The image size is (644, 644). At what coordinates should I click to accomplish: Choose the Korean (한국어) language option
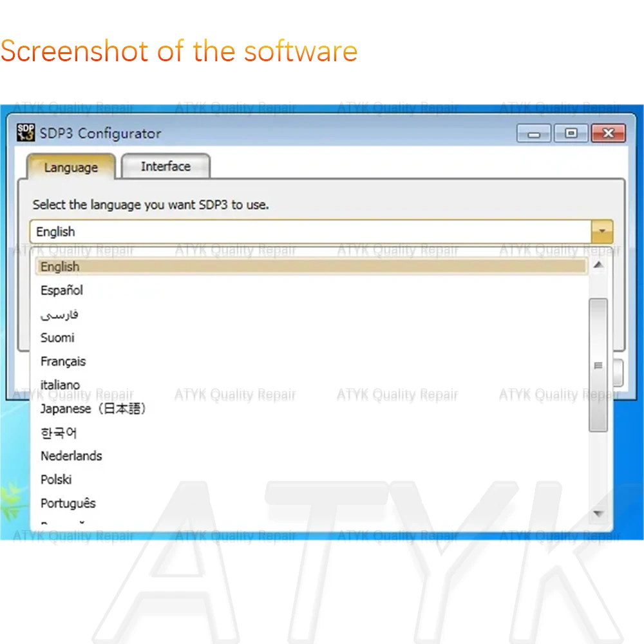(x=311, y=433)
